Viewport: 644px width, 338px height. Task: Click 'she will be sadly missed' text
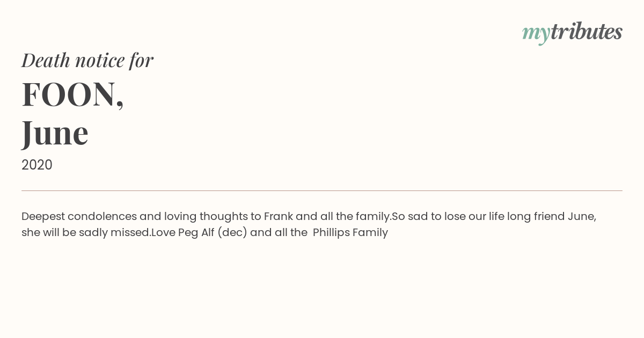pyautogui.click(x=85, y=233)
